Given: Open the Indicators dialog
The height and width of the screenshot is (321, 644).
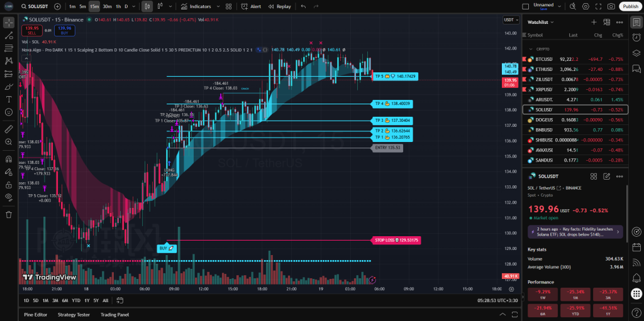Looking at the screenshot, I should [196, 6].
